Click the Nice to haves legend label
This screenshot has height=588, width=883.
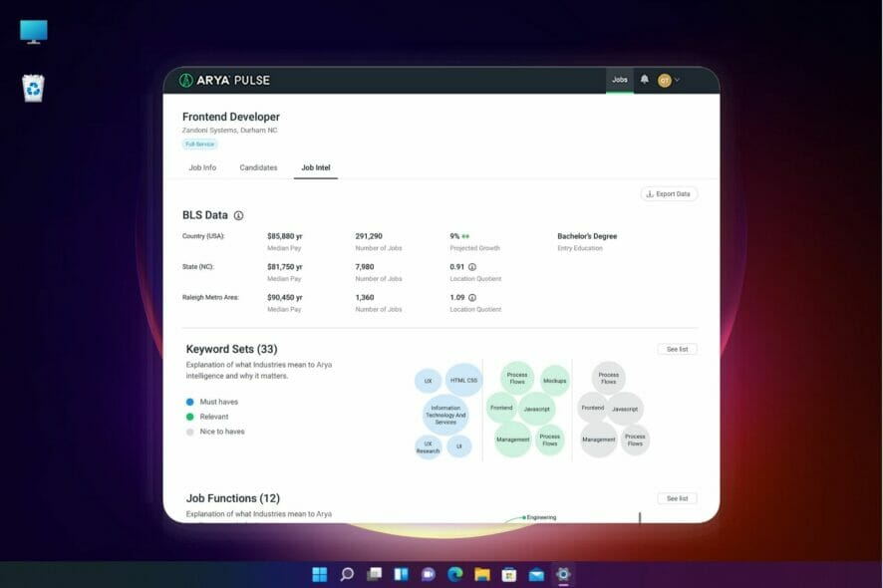click(x=222, y=432)
